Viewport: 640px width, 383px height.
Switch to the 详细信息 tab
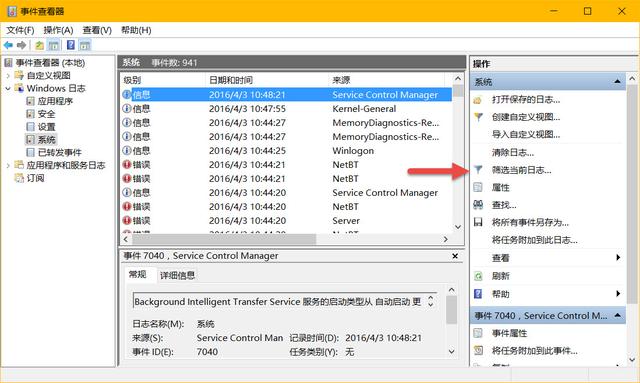click(x=178, y=275)
